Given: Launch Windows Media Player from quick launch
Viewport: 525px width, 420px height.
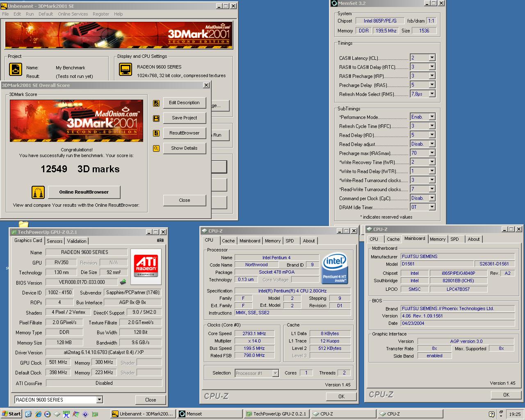Looking at the screenshot, I should point(48,414).
